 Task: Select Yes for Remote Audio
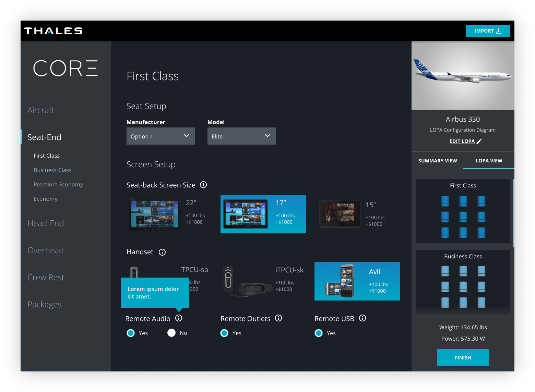[x=131, y=333]
